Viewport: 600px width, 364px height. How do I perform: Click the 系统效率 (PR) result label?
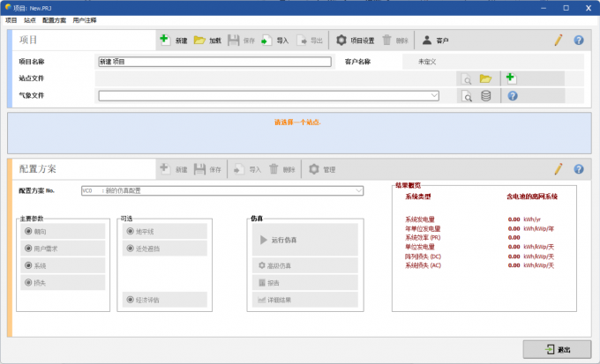pos(423,237)
